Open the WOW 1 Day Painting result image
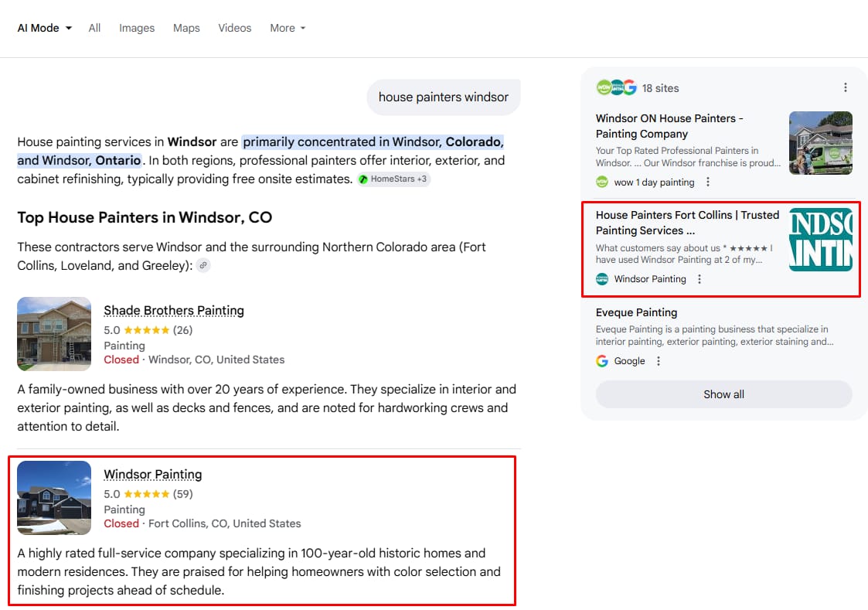Viewport: 868px width, 610px height. (820, 143)
